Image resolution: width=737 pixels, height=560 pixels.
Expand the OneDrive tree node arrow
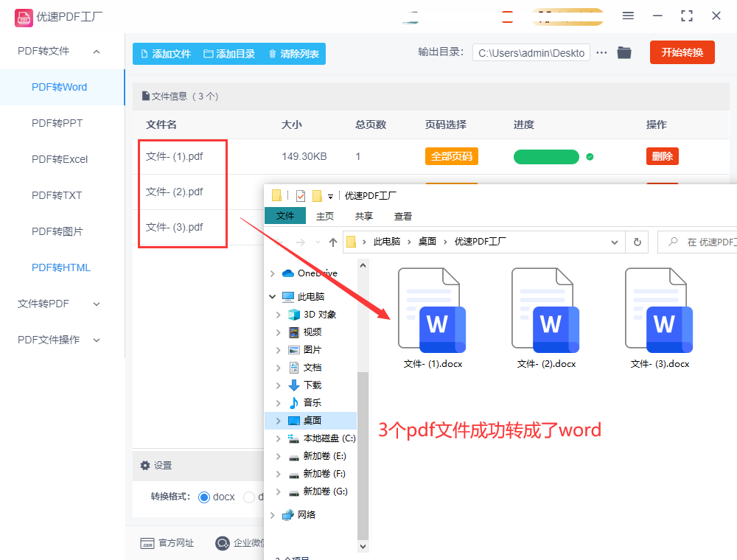click(273, 273)
